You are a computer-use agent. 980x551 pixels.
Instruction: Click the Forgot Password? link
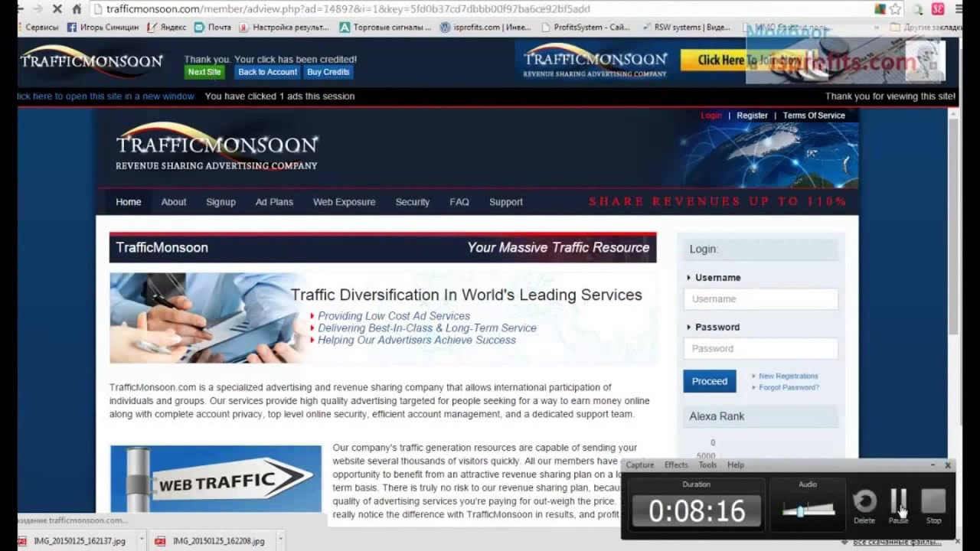[789, 387]
